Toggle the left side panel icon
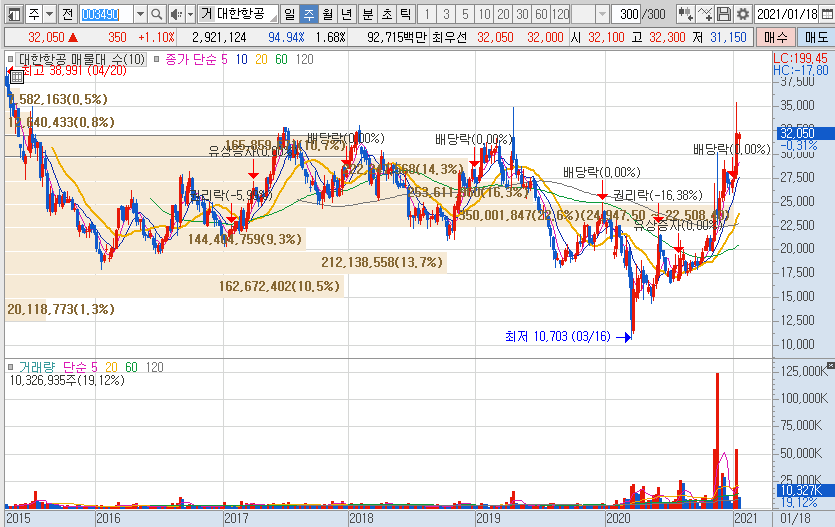 [14, 14]
